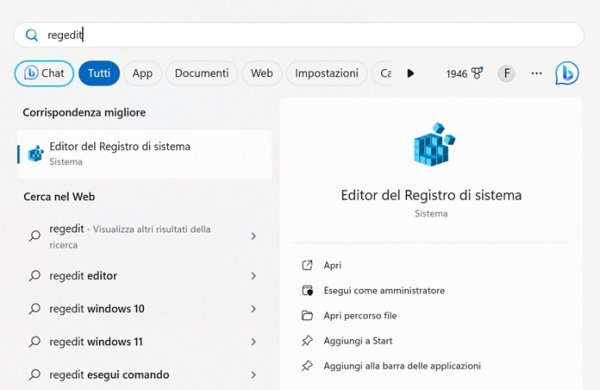Click search icon beside regedit esegui comando
Viewport: 600px width, 390px height.
(x=34, y=375)
